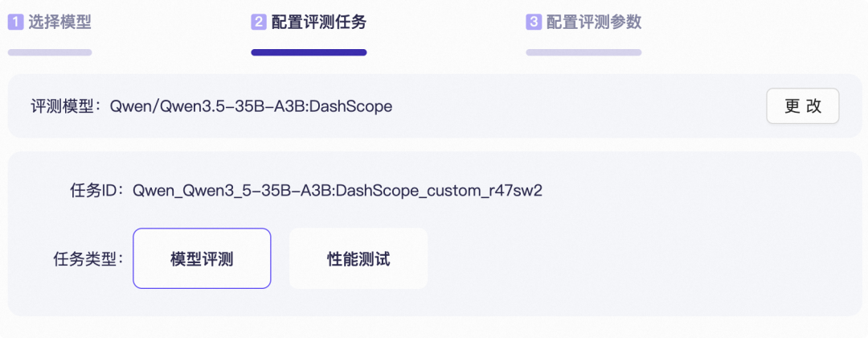Viewport: 868px width, 338px height.
Task: Click the step 3 number badge
Action: tap(533, 23)
